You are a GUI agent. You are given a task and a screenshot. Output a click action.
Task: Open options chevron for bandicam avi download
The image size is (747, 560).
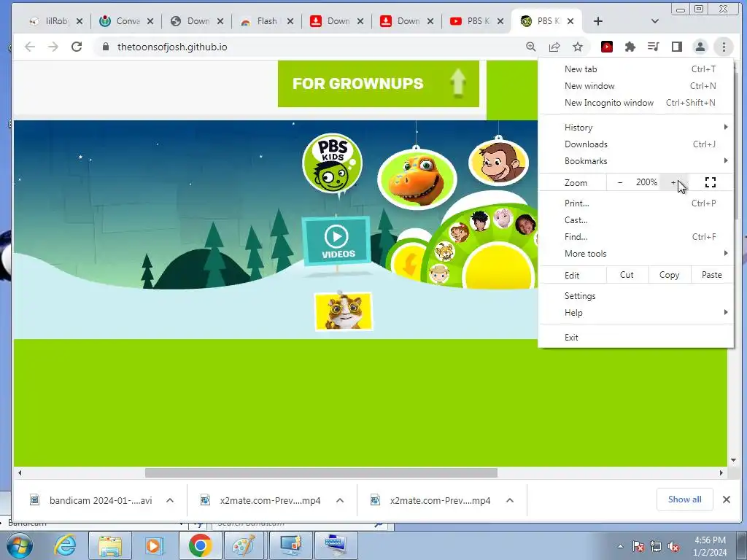170,500
